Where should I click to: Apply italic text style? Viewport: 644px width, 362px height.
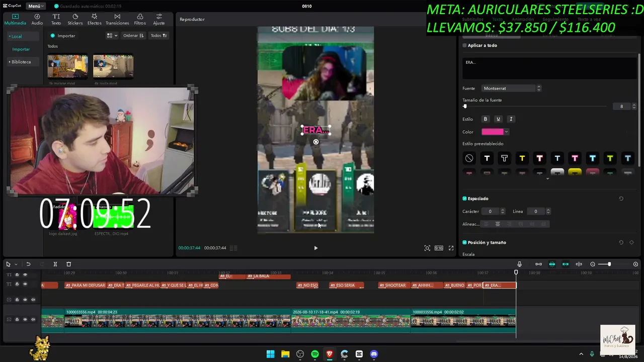(511, 119)
